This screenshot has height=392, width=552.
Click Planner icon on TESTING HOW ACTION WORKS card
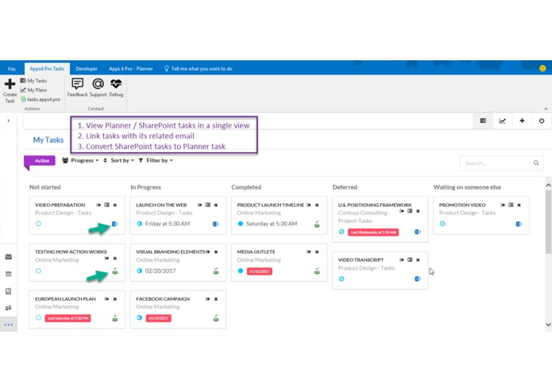pos(114,271)
